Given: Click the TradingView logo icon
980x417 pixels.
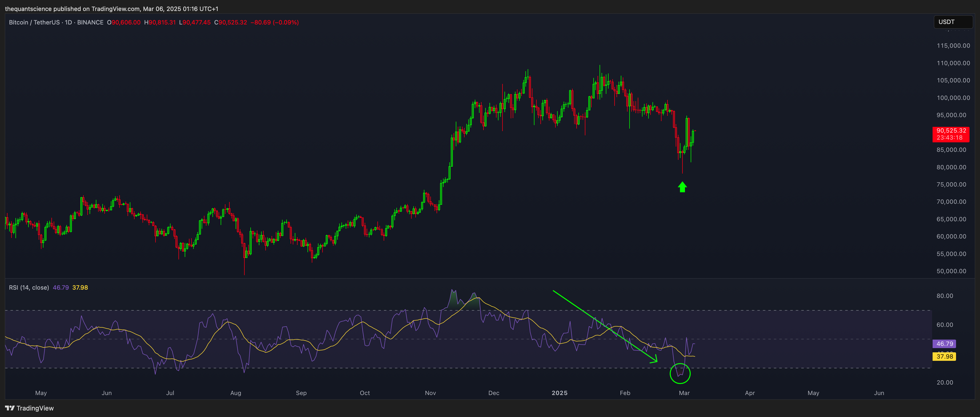Looking at the screenshot, I should (x=10, y=408).
